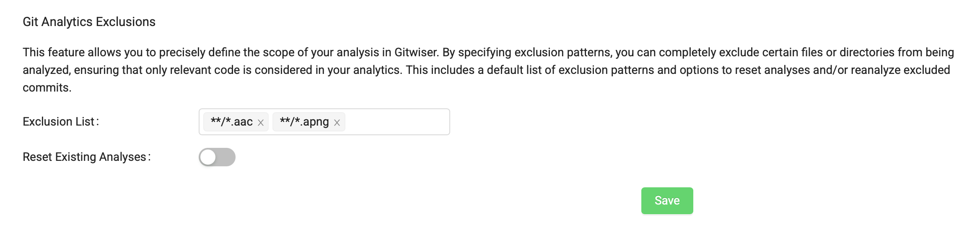The width and height of the screenshot is (980, 231).
Task: Enable the Reset Existing Analyses switch
Action: tap(217, 157)
